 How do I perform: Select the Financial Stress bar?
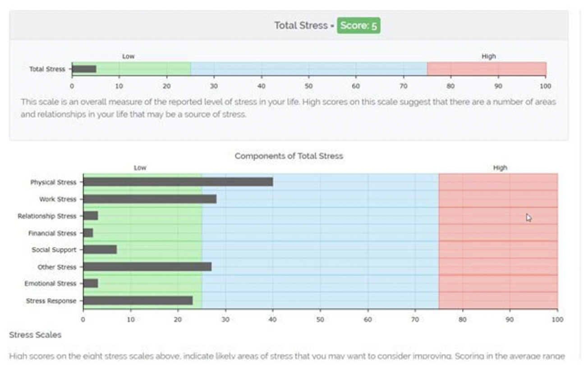(88, 232)
